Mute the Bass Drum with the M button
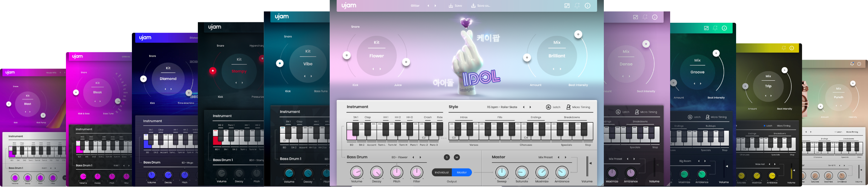868x187 pixels. [457, 157]
